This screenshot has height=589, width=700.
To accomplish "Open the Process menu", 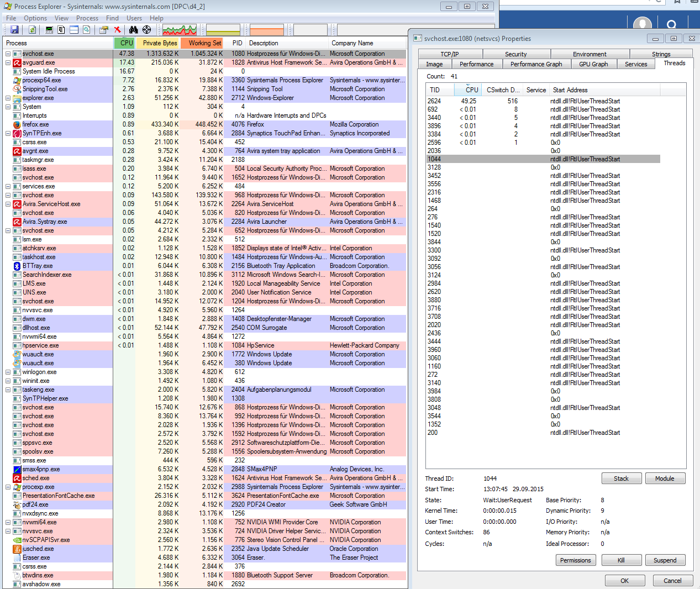I will (x=87, y=18).
